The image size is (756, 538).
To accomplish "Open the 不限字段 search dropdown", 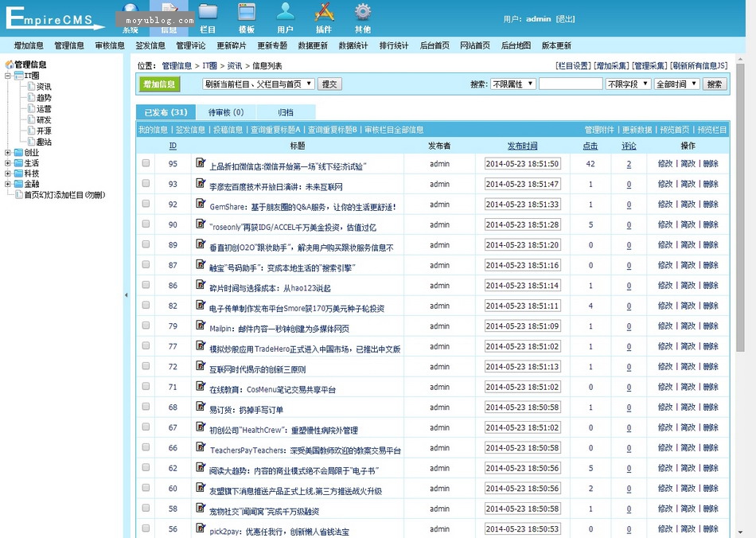I will 628,84.
